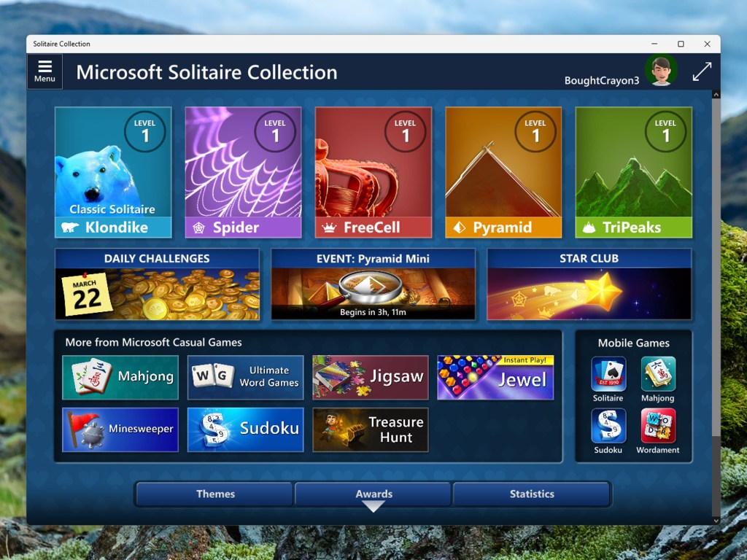Select the Solitaire mobile game icon

click(608, 374)
